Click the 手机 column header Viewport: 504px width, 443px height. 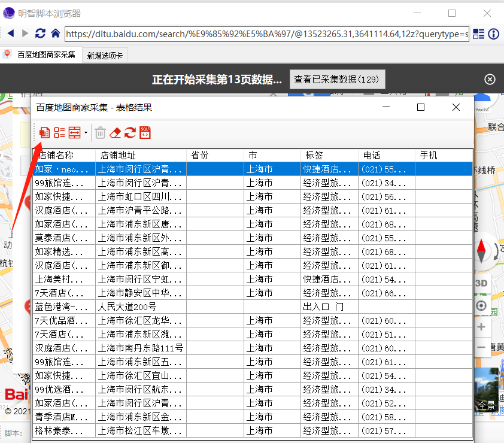(x=444, y=155)
